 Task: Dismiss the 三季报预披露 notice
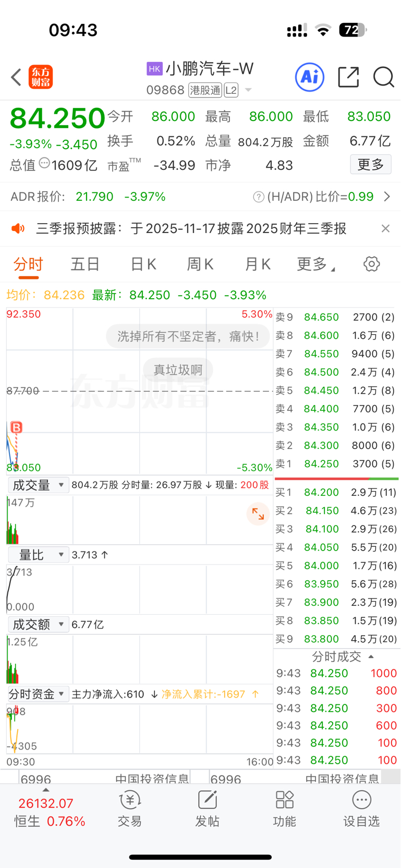point(385,228)
